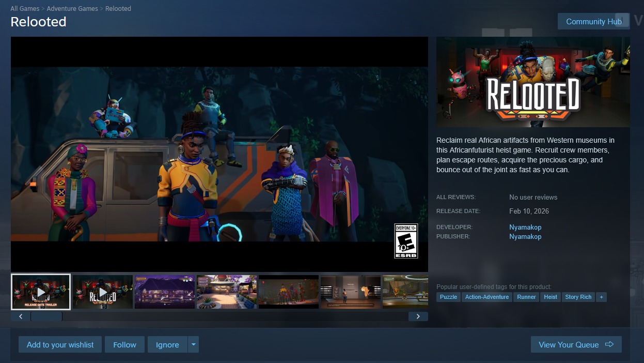Select the museum Africa map screenshot thumbnail
Screen dimensions: 644x363
tap(351, 292)
